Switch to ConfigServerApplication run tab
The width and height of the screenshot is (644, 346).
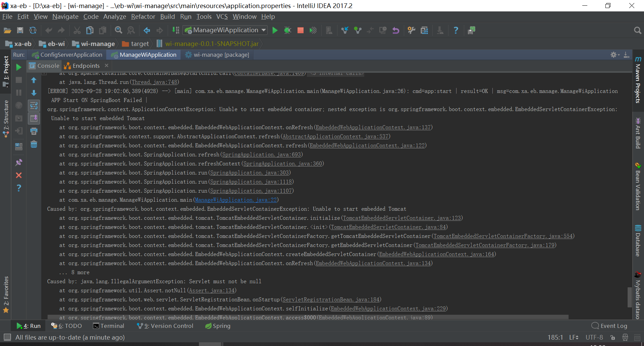(x=67, y=55)
